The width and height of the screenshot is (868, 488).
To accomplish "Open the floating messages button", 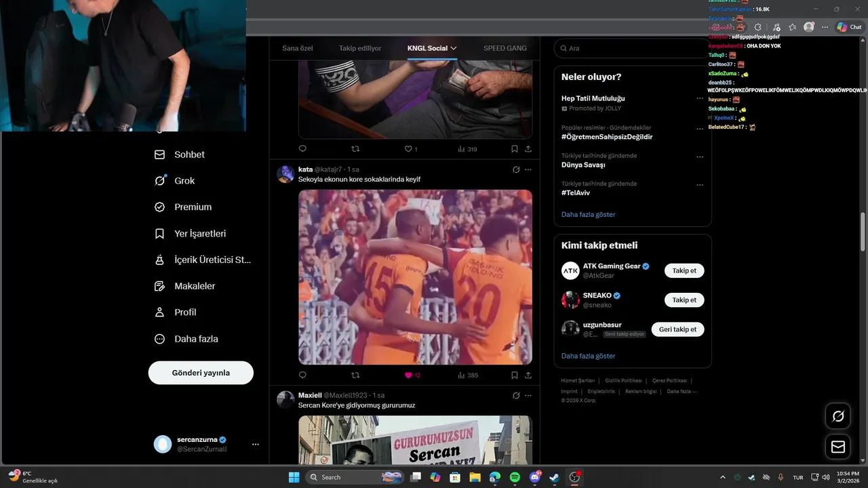I will click(838, 447).
